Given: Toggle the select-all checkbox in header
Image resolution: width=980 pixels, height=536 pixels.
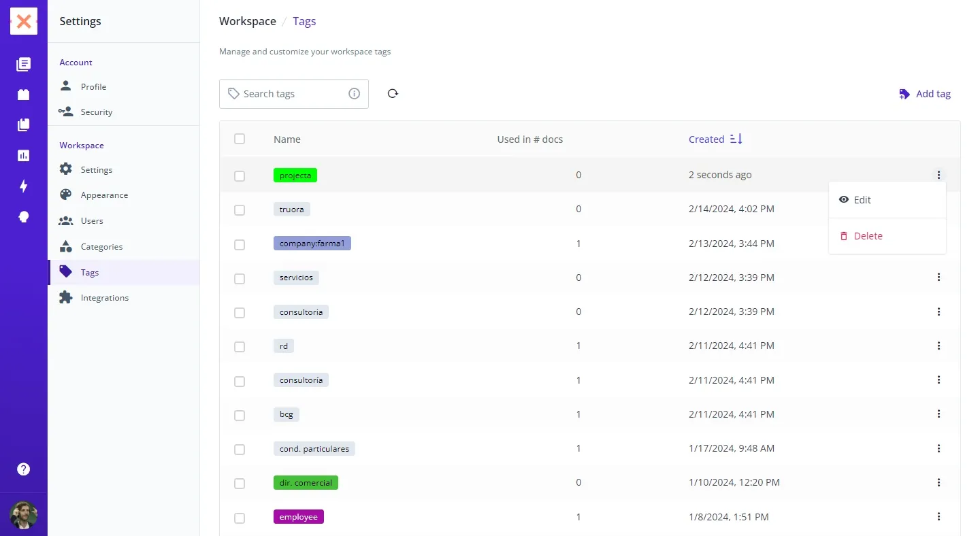Looking at the screenshot, I should [x=240, y=139].
